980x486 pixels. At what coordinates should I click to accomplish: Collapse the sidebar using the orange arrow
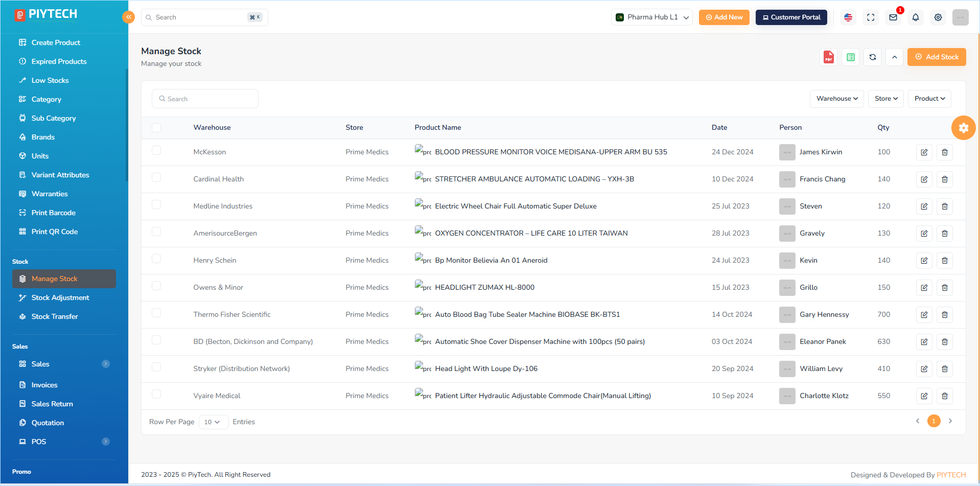click(x=128, y=17)
